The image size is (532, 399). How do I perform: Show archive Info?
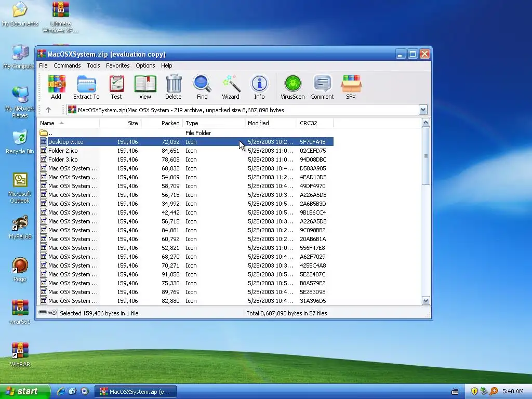pyautogui.click(x=259, y=87)
